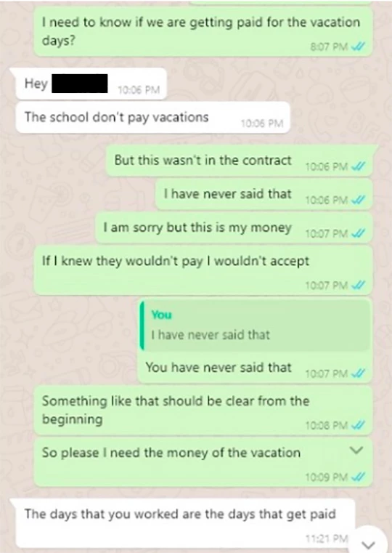The width and height of the screenshot is (392, 553).
Task: Select 'The school don't pay vacations' message
Action: tap(153, 118)
